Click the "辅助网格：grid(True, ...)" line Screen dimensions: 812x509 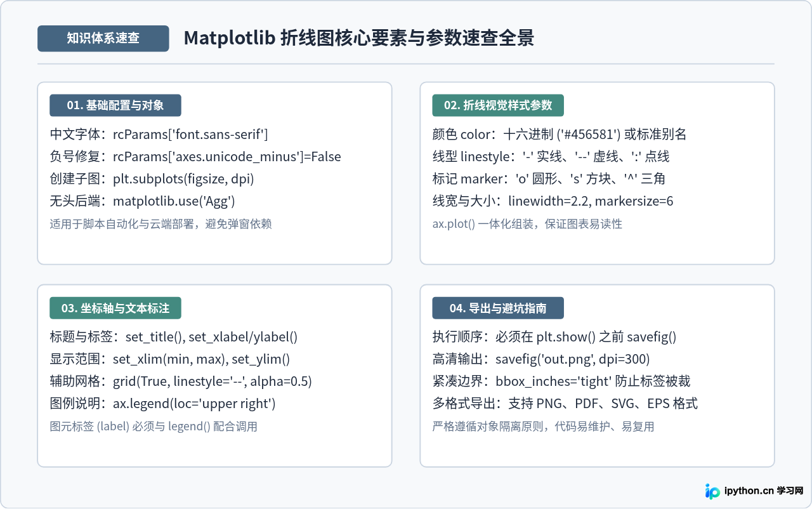pyautogui.click(x=181, y=381)
